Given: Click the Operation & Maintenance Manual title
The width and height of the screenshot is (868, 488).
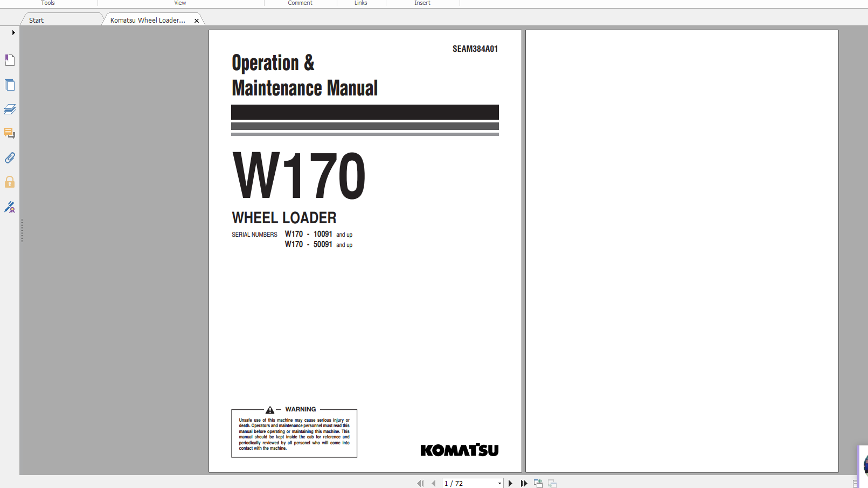Looking at the screenshot, I should click(x=304, y=75).
